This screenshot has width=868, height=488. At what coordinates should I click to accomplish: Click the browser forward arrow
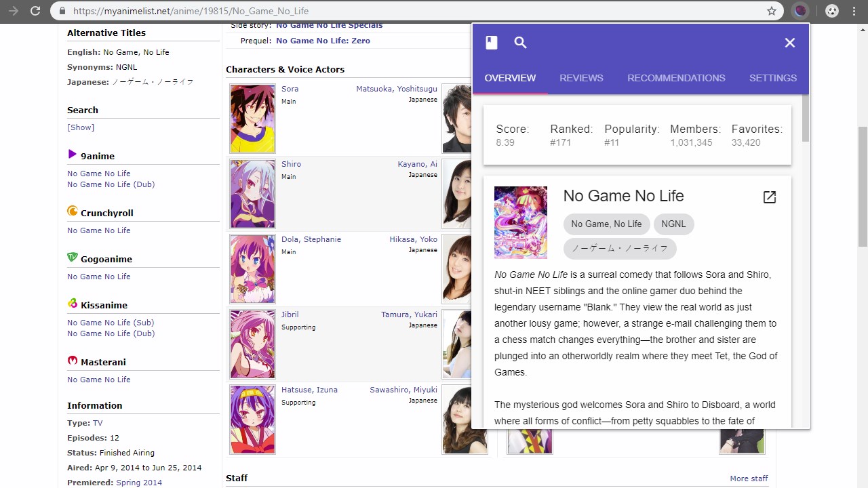14,11
